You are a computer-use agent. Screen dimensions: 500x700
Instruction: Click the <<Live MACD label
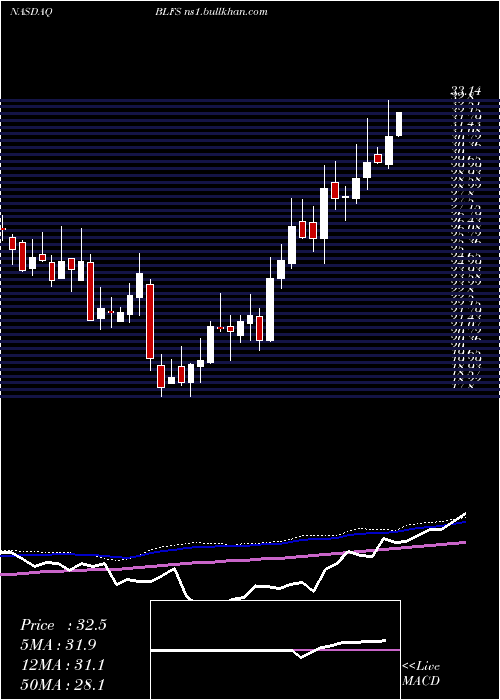tap(421, 674)
